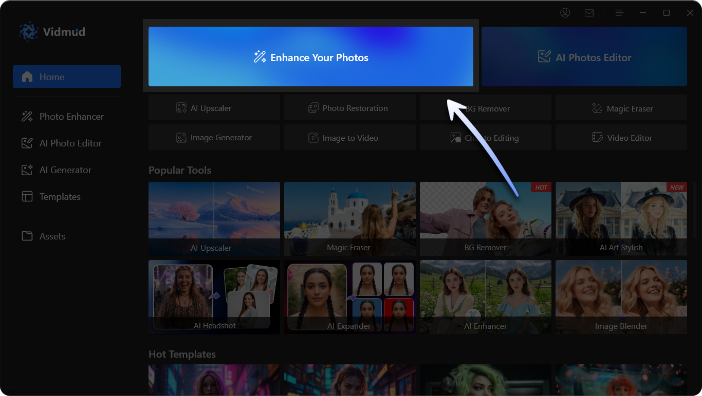Click the Video Editor quick button
702x396 pixels.
[621, 137]
